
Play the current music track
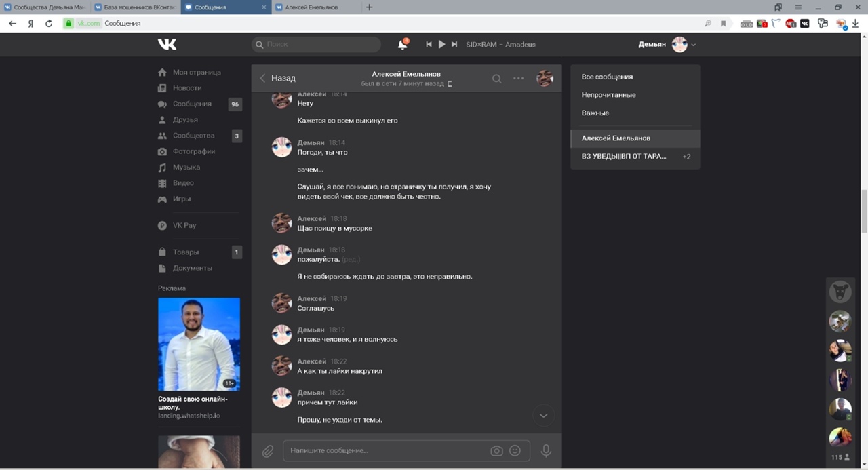point(441,45)
